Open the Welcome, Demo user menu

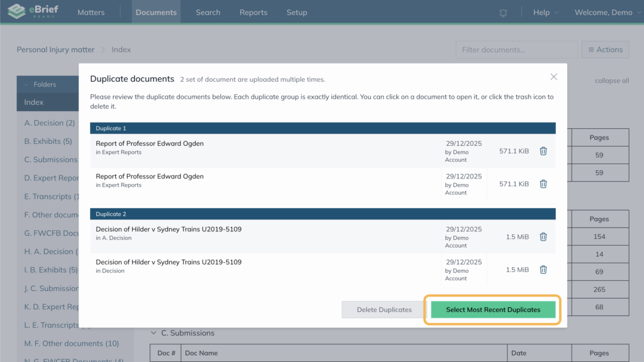tap(606, 13)
